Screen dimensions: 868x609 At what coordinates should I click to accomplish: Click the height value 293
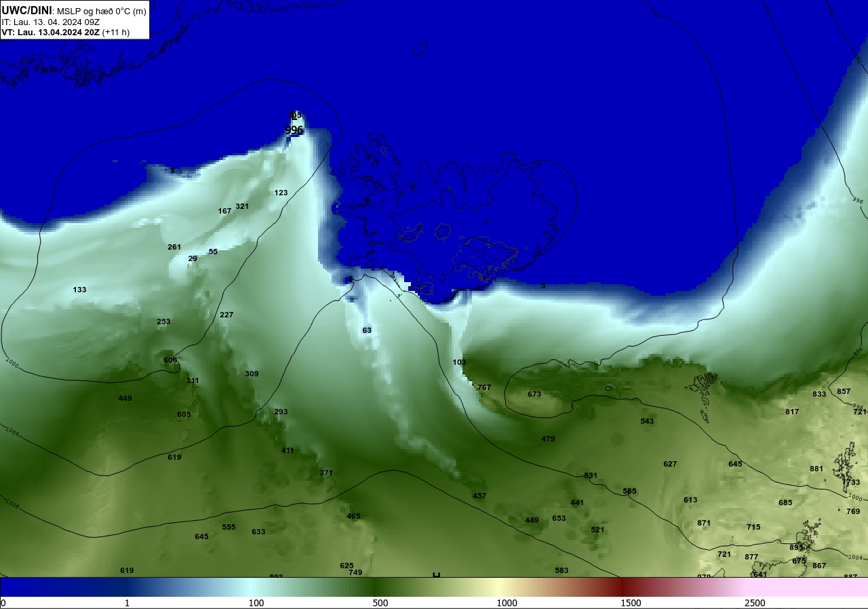(281, 412)
